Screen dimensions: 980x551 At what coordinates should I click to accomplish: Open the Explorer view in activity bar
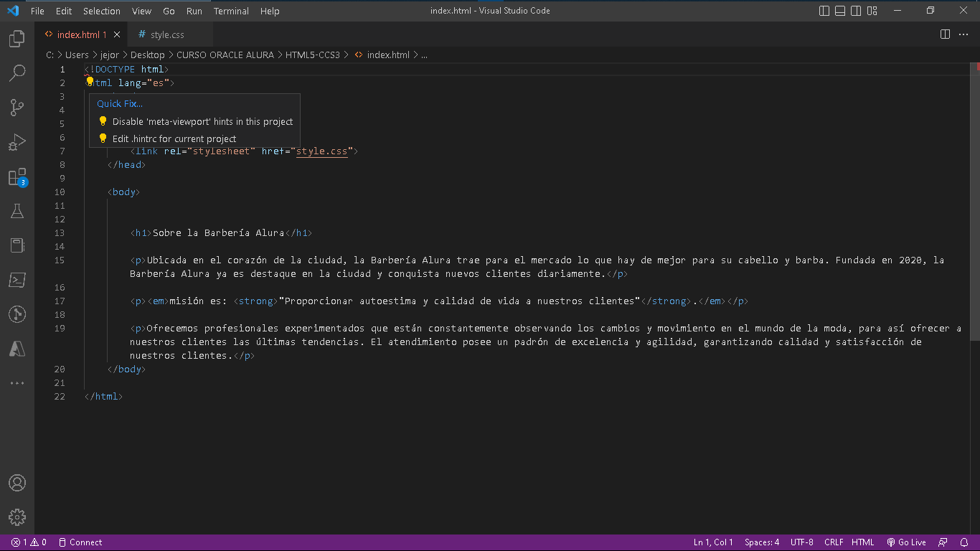(x=17, y=39)
